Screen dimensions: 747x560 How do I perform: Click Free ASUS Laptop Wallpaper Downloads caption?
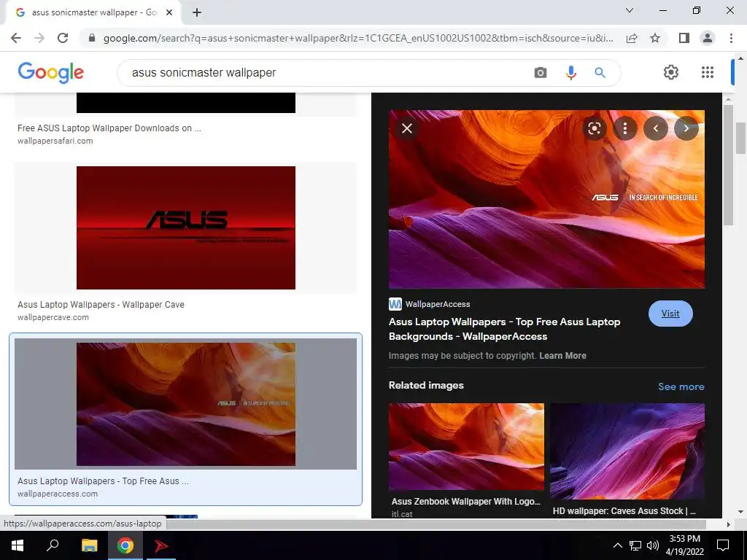109,128
